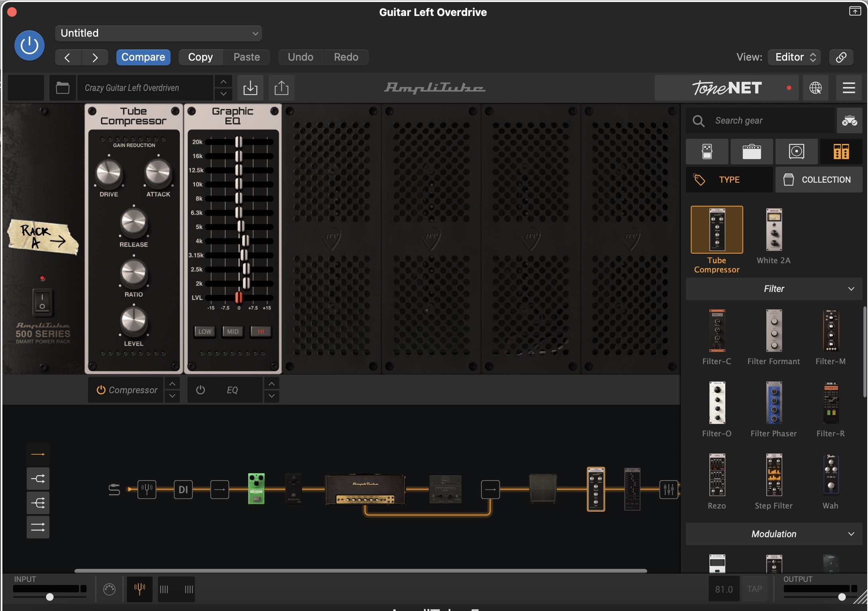
Task: Go to next preset arrow
Action: [x=95, y=57]
